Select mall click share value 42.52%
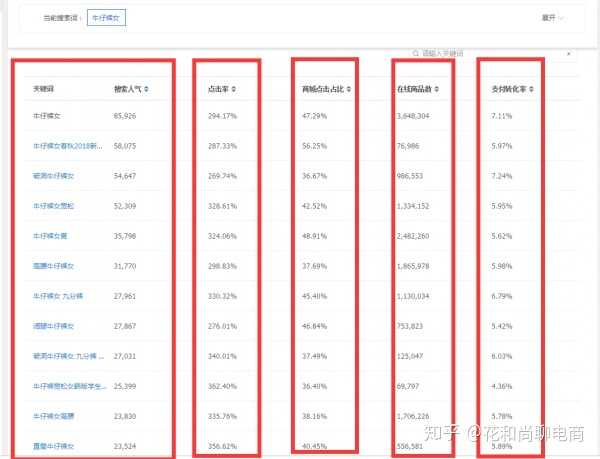The width and height of the screenshot is (600, 459). [315, 206]
